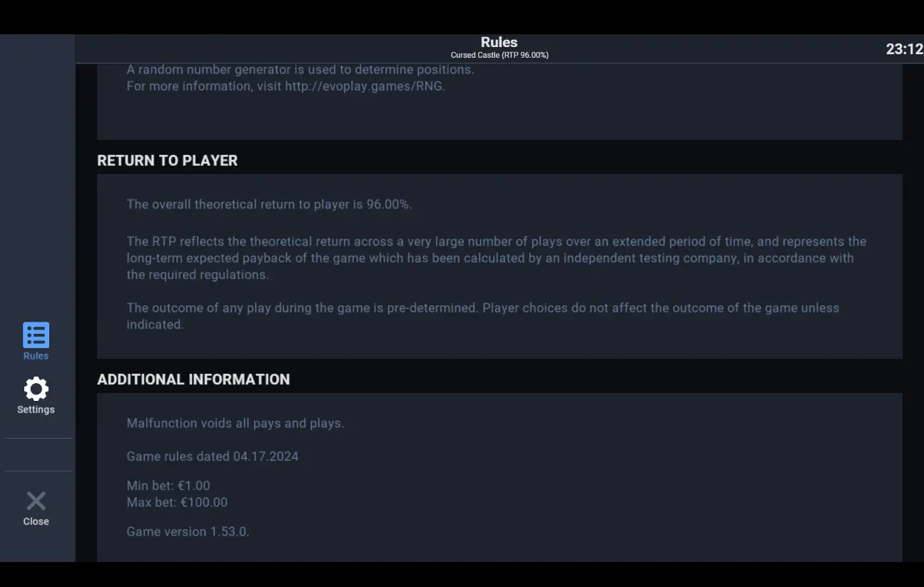The image size is (924, 587).
Task: Click the ADDITIONAL INFORMATION heading
Action: [x=193, y=379]
